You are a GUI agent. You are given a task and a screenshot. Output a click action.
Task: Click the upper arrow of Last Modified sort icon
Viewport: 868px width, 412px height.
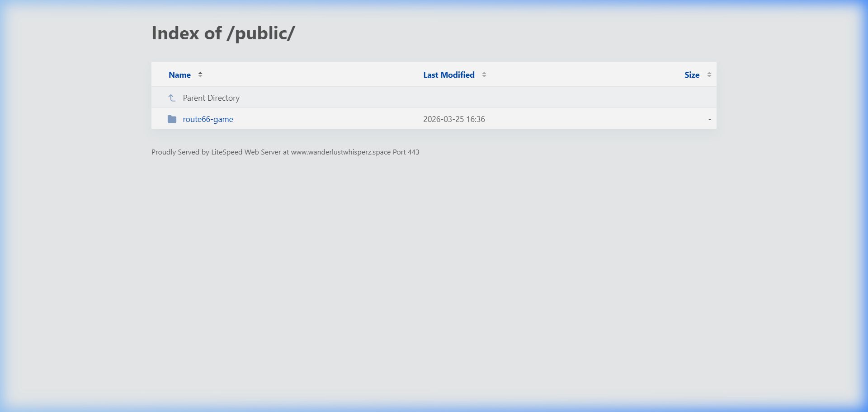[x=484, y=73]
